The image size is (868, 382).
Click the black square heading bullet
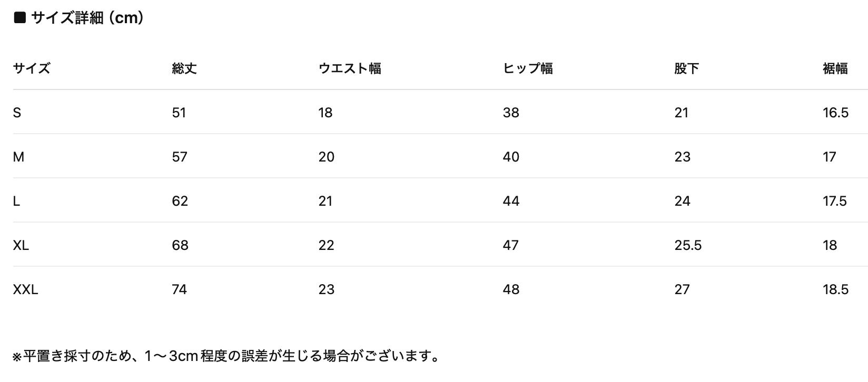point(19,18)
